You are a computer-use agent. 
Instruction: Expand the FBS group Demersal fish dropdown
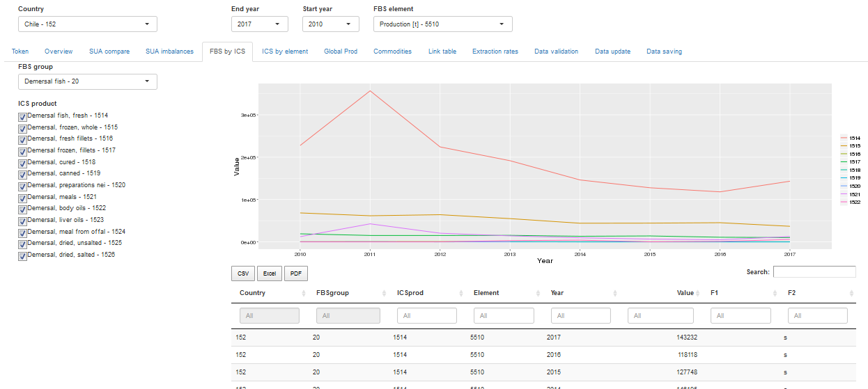point(87,82)
